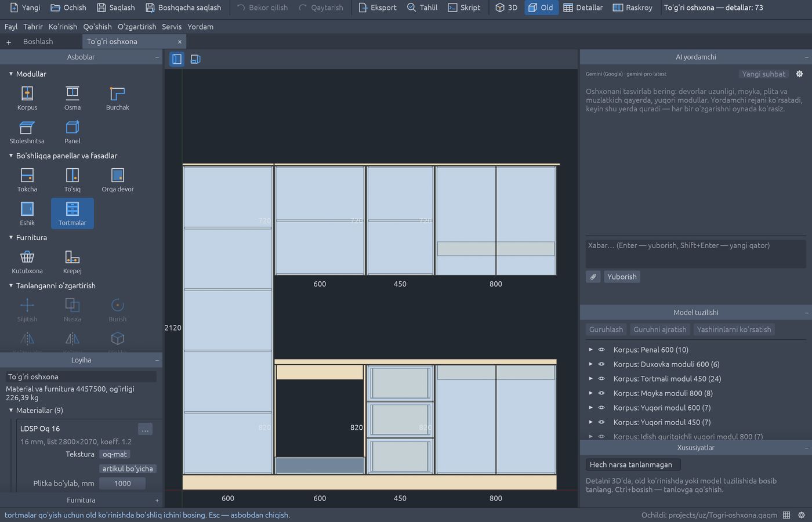812x522 pixels.
Task: Toggle visibility of Korpus: Moyka moduli 800
Action: point(601,393)
